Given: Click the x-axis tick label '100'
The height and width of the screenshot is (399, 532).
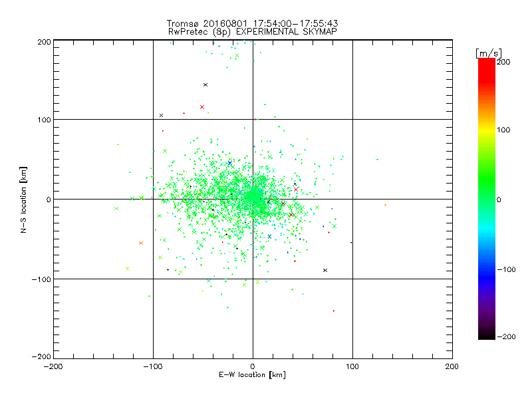Looking at the screenshot, I should click(x=352, y=366).
